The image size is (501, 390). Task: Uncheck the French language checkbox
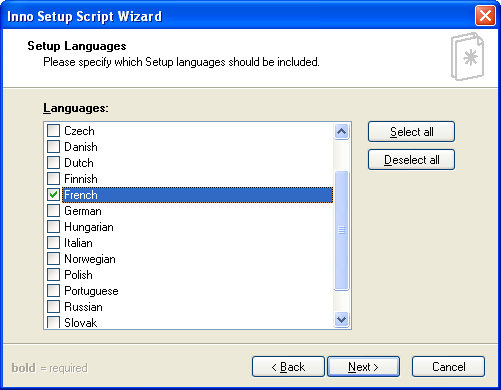point(53,195)
